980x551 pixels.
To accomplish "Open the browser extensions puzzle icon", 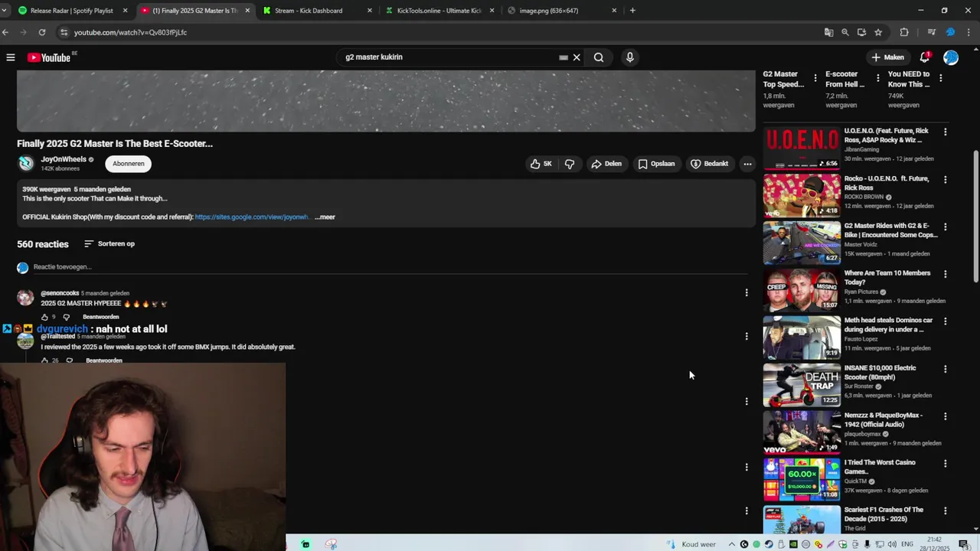I will point(904,32).
